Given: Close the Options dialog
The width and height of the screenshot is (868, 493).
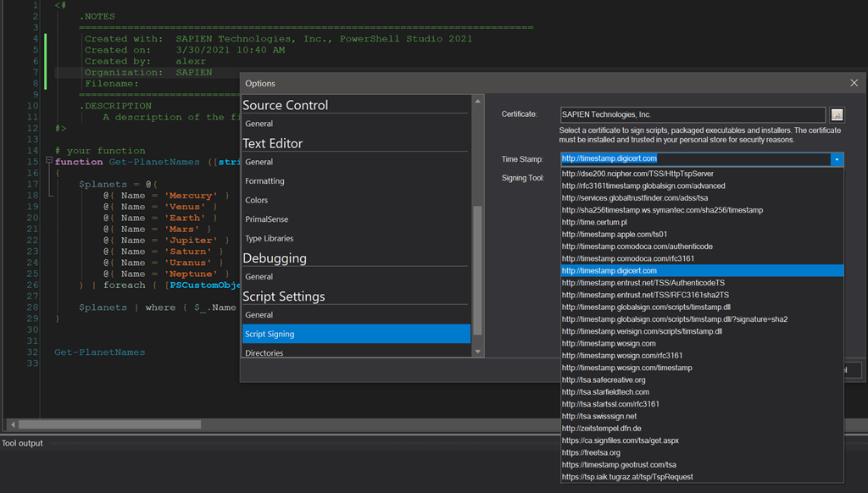Looking at the screenshot, I should coord(854,83).
